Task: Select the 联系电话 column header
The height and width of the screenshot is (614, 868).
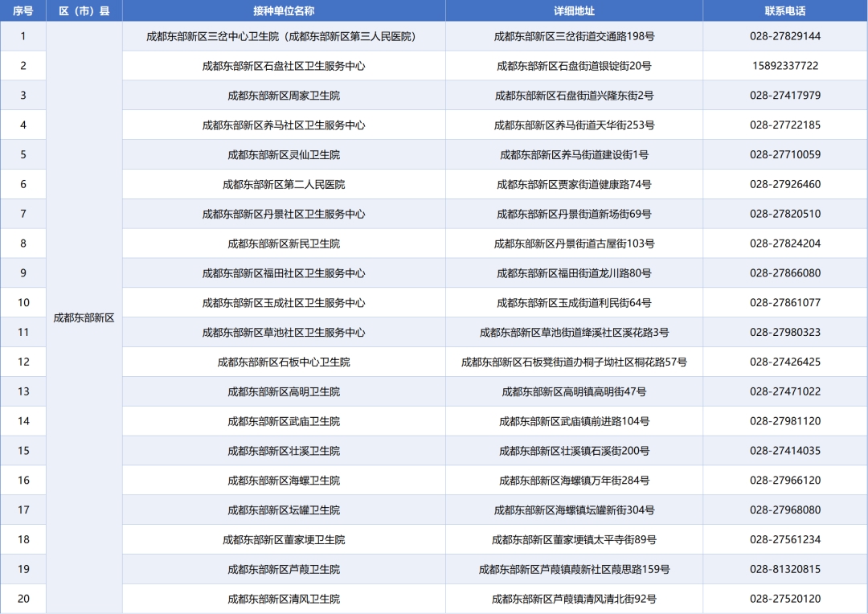Action: (x=784, y=11)
